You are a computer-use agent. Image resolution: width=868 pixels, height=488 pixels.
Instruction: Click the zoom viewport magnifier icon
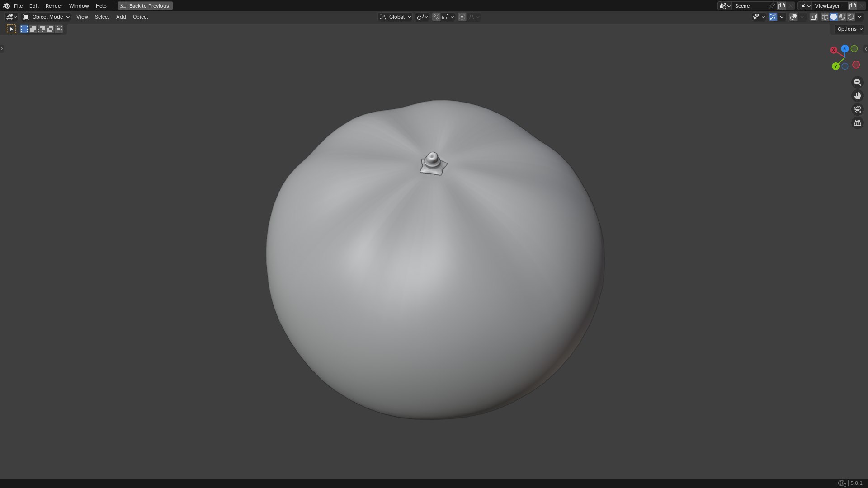pos(857,82)
